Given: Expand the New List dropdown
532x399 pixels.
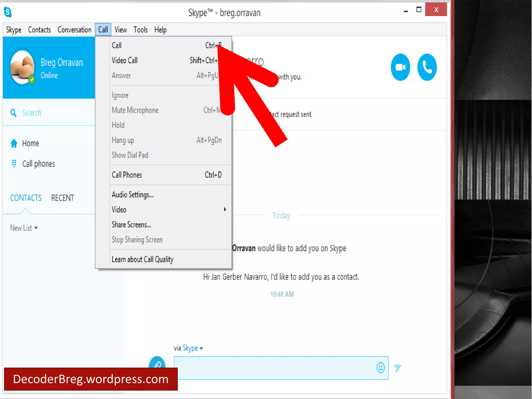Looking at the screenshot, I should [x=24, y=228].
